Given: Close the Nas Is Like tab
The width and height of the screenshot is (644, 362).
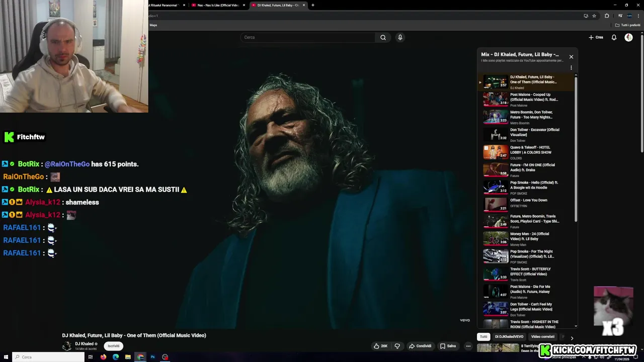Looking at the screenshot, I should 244,5.
